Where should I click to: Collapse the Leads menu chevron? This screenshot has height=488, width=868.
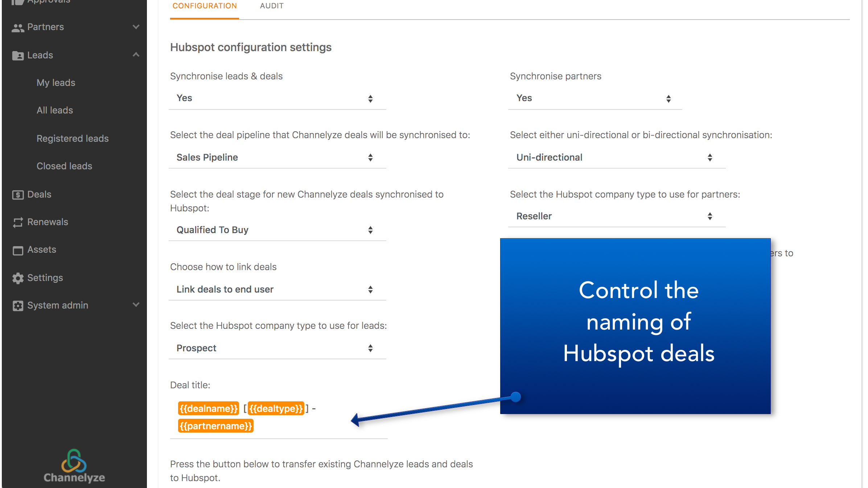pyautogui.click(x=136, y=55)
